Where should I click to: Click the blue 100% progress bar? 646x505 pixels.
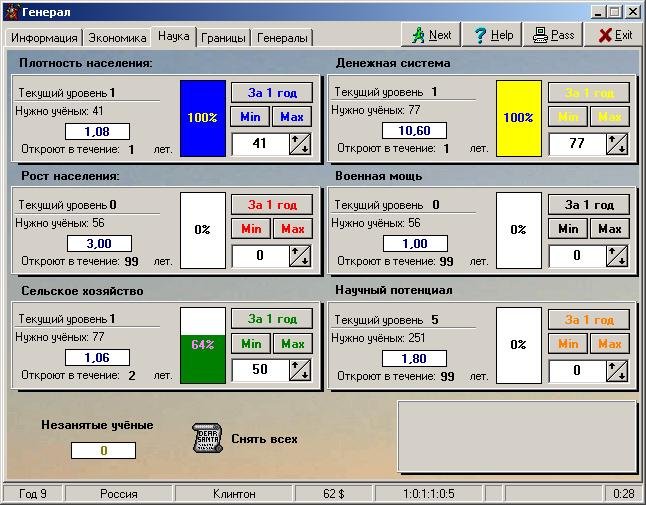coord(202,118)
